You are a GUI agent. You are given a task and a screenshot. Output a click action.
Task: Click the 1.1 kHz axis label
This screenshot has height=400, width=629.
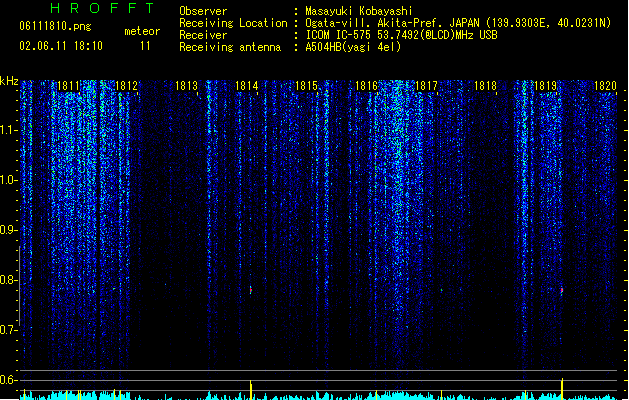click(8, 130)
